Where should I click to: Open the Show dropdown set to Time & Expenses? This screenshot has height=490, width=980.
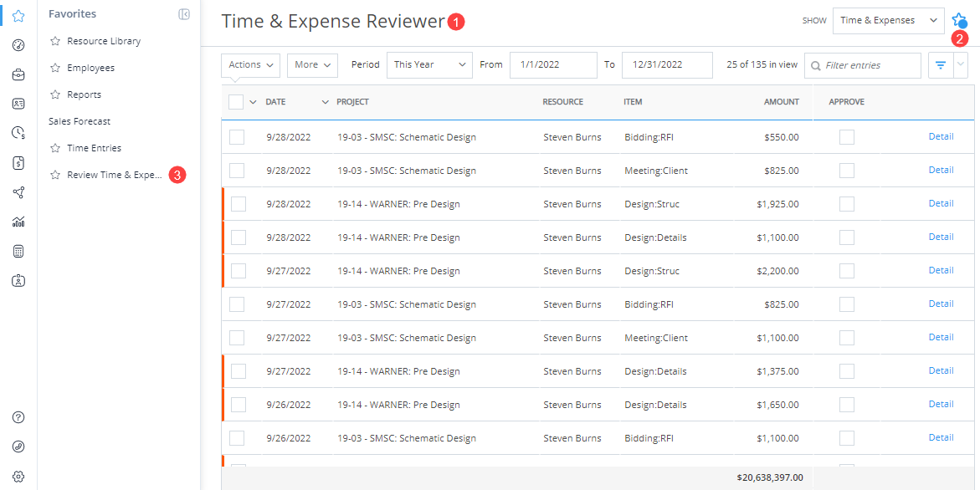888,21
